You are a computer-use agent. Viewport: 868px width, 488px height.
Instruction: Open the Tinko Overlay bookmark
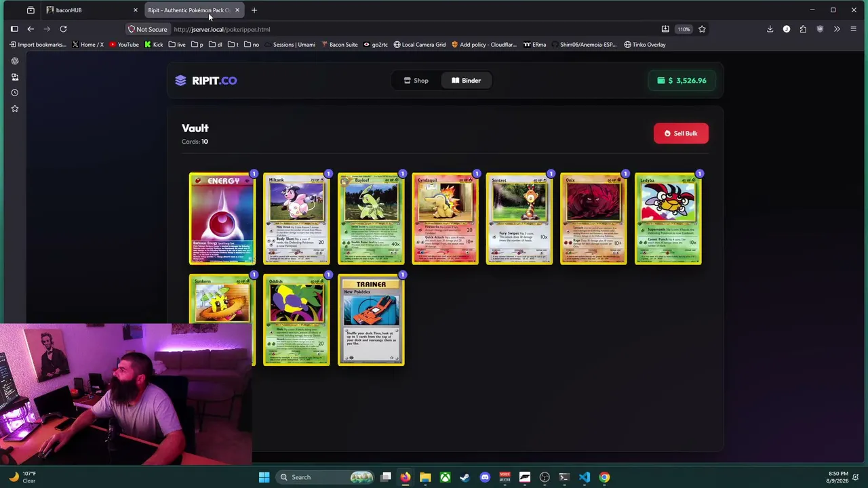[645, 45]
